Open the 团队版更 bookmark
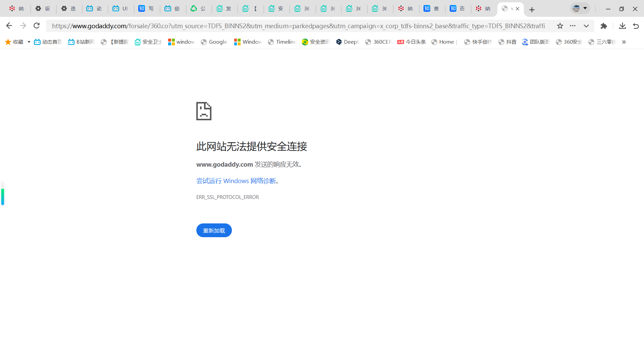This screenshot has height=342, width=644. (536, 42)
